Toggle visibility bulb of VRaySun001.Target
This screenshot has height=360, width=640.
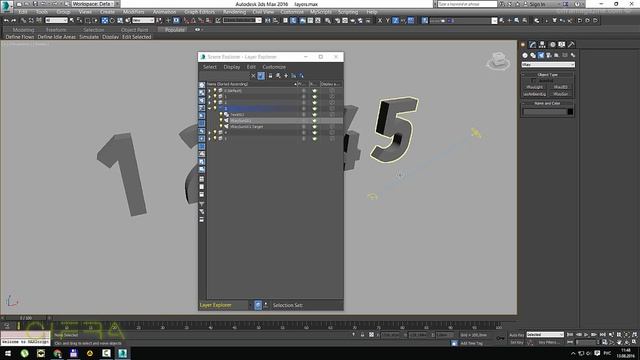[x=221, y=127]
